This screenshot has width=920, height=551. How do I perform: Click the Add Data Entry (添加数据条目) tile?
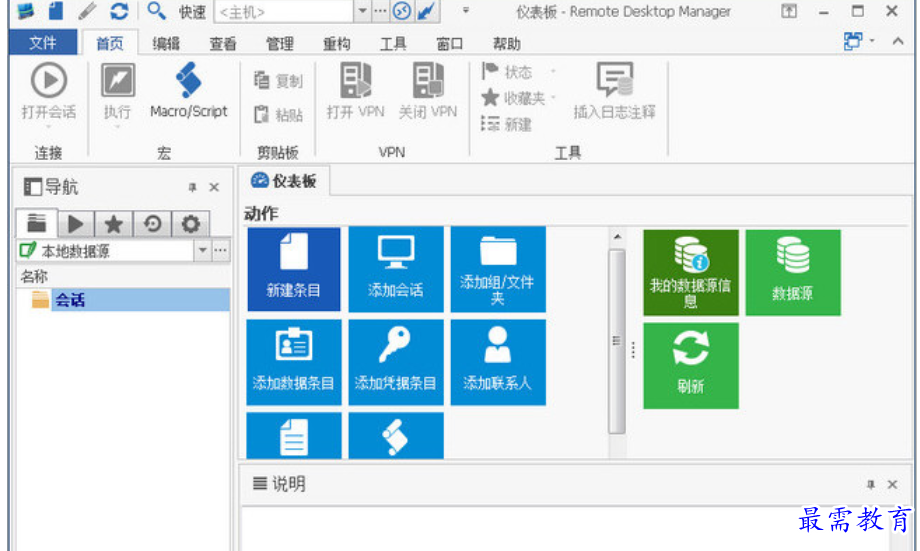pos(294,362)
